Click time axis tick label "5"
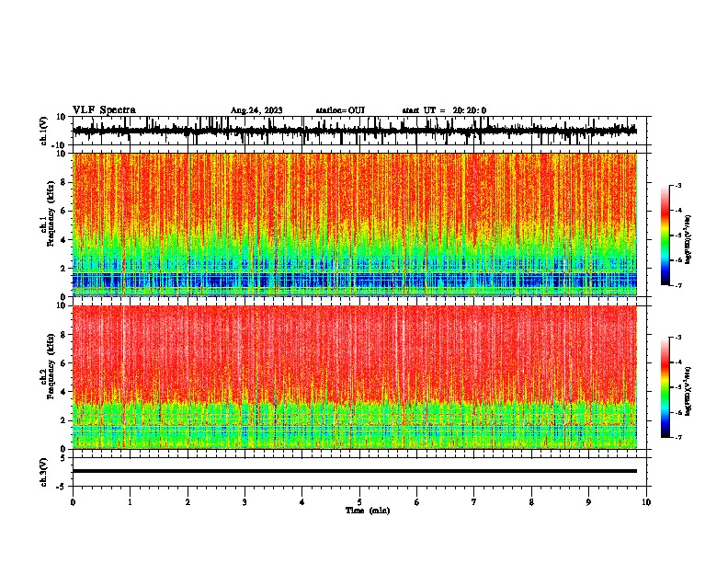Screen dimensions: 728x563 click(359, 502)
